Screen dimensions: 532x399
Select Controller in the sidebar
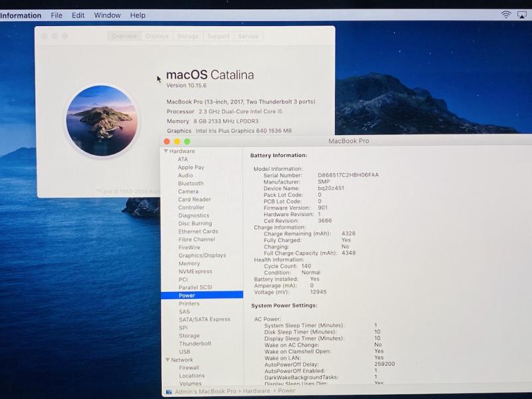point(192,207)
